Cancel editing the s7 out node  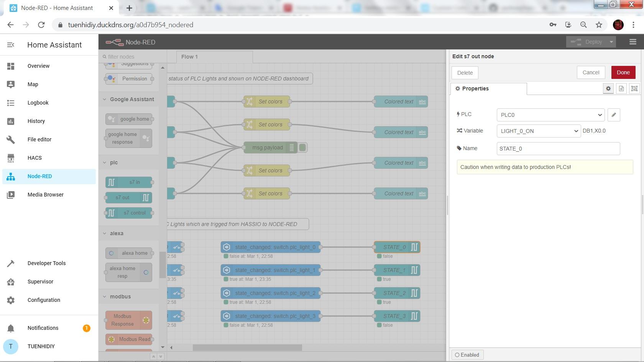coord(591,72)
